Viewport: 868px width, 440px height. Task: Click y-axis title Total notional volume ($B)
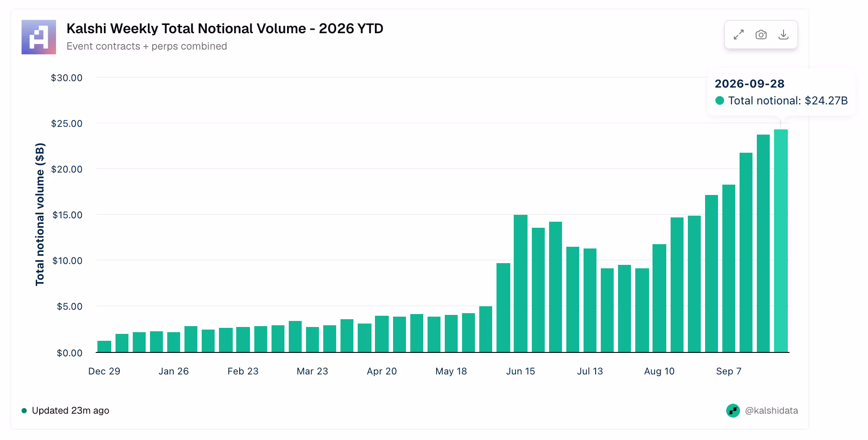coord(40,214)
